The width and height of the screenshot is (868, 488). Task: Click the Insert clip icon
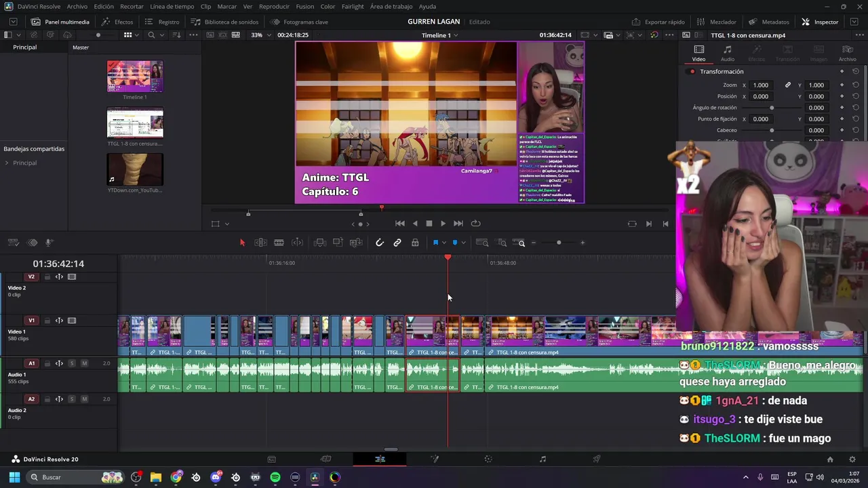(319, 243)
